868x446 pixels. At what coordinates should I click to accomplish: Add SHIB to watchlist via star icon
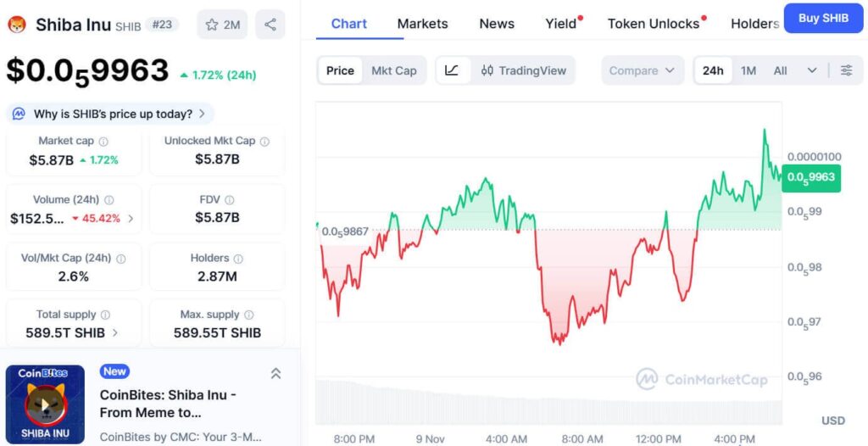click(x=212, y=25)
